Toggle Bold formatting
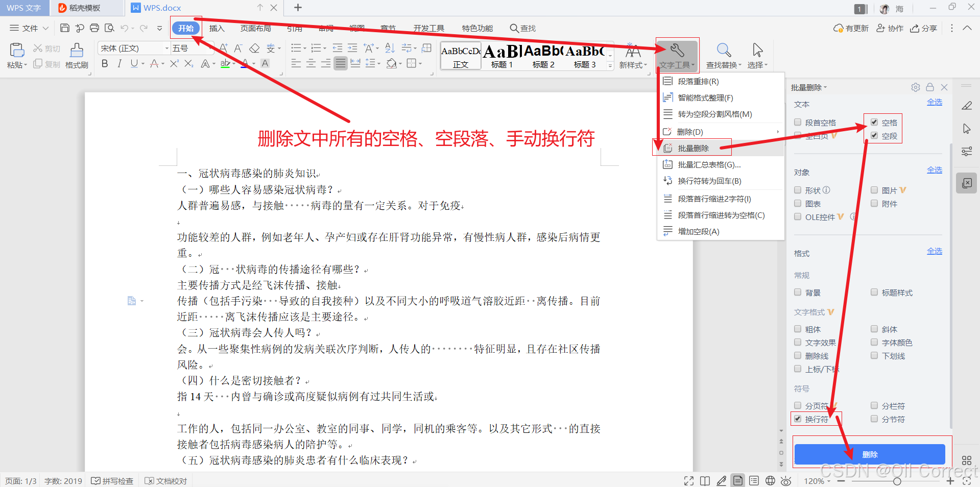980x487 pixels. pyautogui.click(x=105, y=63)
